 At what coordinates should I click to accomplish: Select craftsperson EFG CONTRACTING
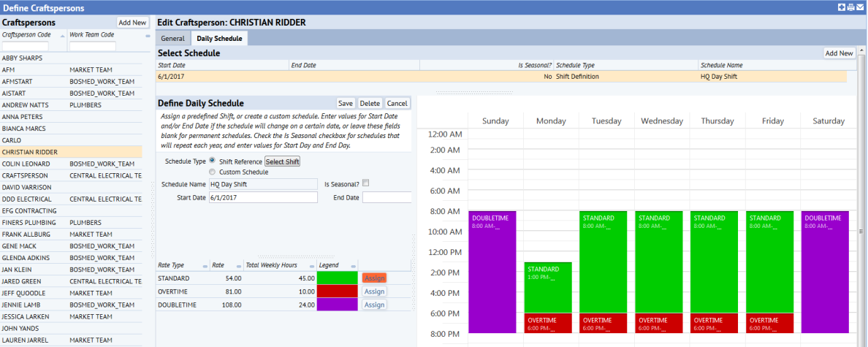71,211
